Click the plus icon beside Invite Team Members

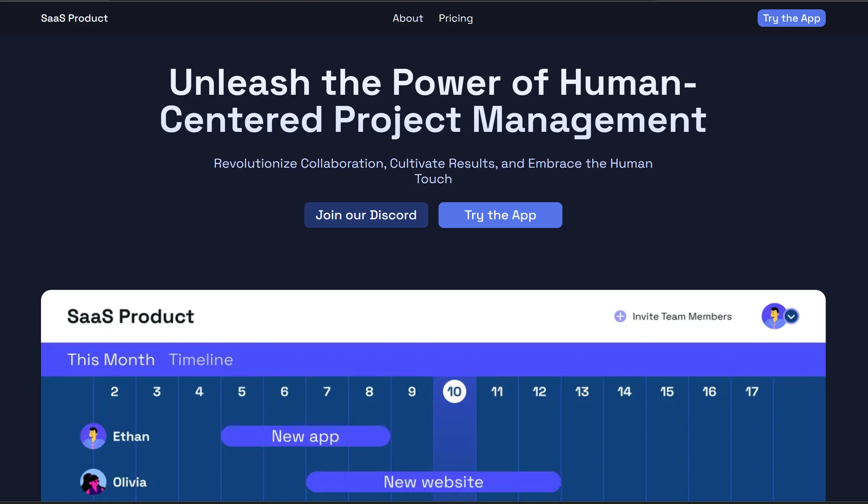pyautogui.click(x=620, y=316)
